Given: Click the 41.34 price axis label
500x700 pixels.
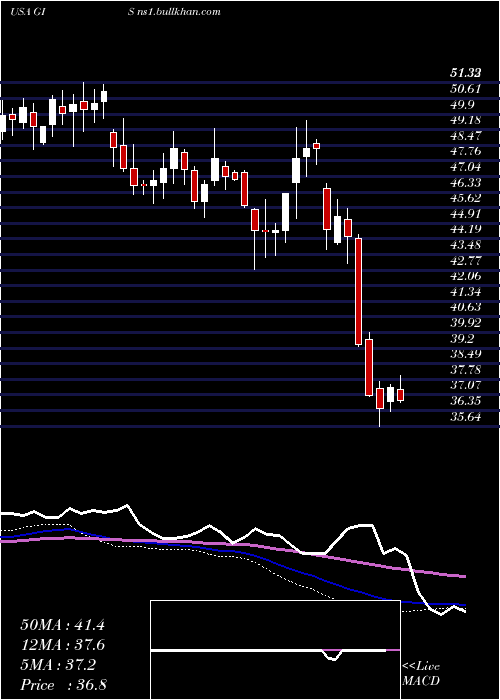Looking at the screenshot, I should pos(465,292).
